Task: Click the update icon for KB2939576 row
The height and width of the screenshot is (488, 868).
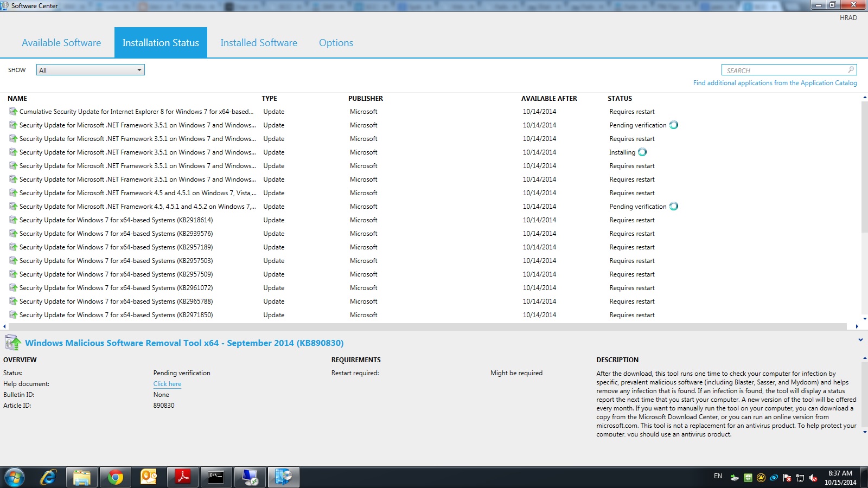Action: (x=13, y=234)
